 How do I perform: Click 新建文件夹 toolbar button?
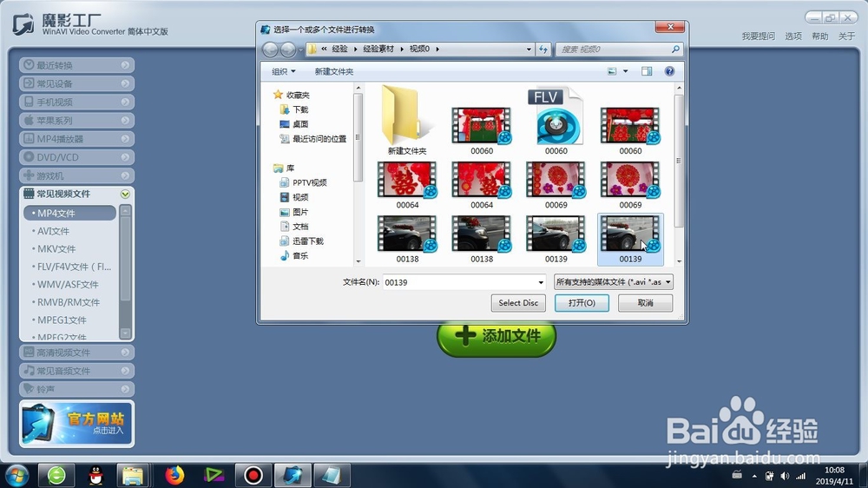tap(334, 71)
